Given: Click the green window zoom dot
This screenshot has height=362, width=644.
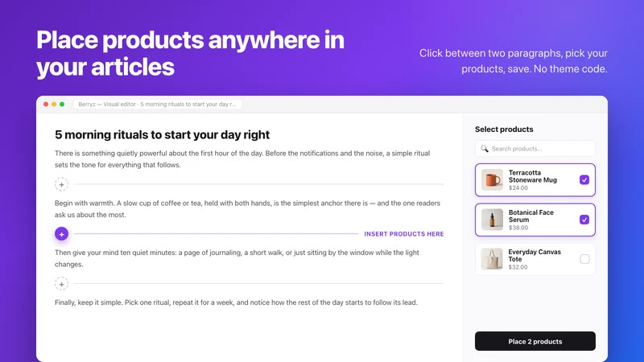Looking at the screenshot, I should pyautogui.click(x=62, y=105).
